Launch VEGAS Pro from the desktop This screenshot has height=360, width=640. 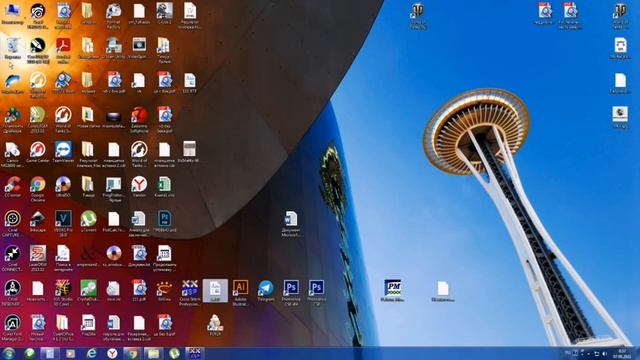click(63, 223)
